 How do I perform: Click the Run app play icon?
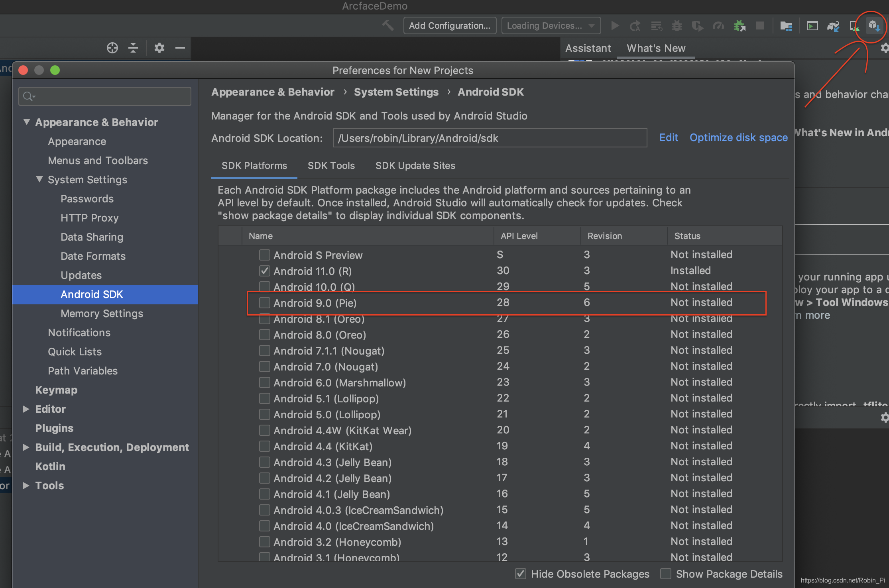click(x=615, y=26)
